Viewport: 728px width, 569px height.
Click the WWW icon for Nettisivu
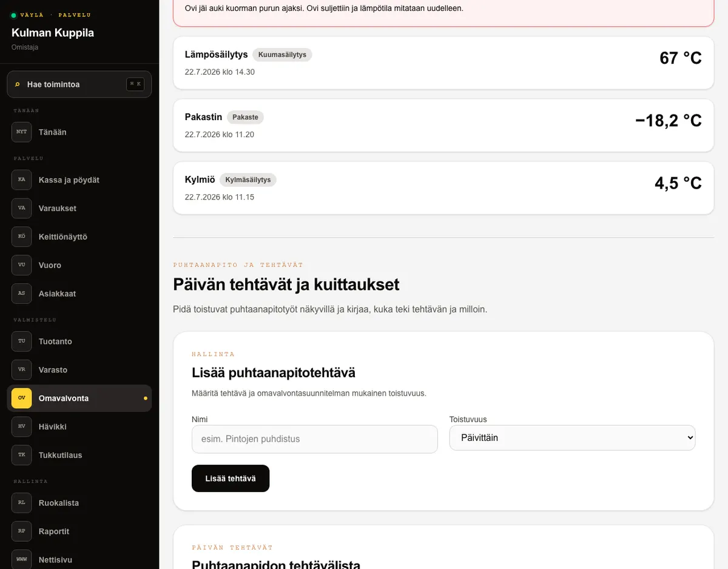coord(22,559)
